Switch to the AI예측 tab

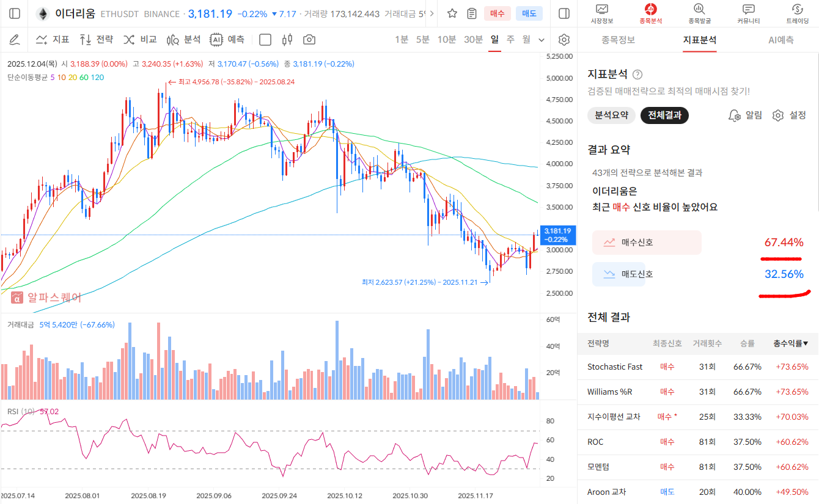pyautogui.click(x=780, y=40)
